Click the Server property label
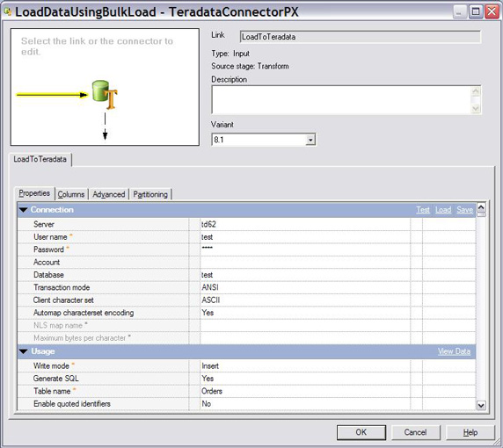Viewport: 503px width, 448px height. pyautogui.click(x=44, y=224)
